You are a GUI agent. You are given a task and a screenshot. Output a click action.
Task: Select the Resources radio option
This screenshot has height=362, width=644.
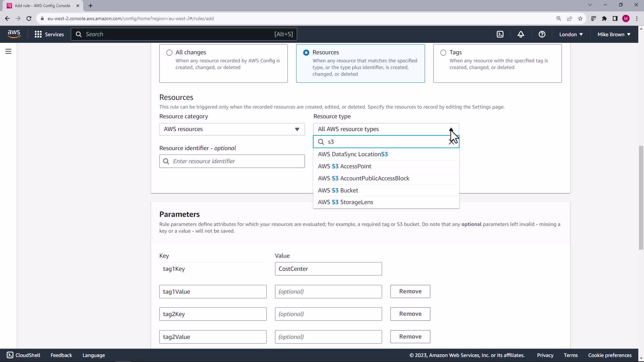pos(306,53)
